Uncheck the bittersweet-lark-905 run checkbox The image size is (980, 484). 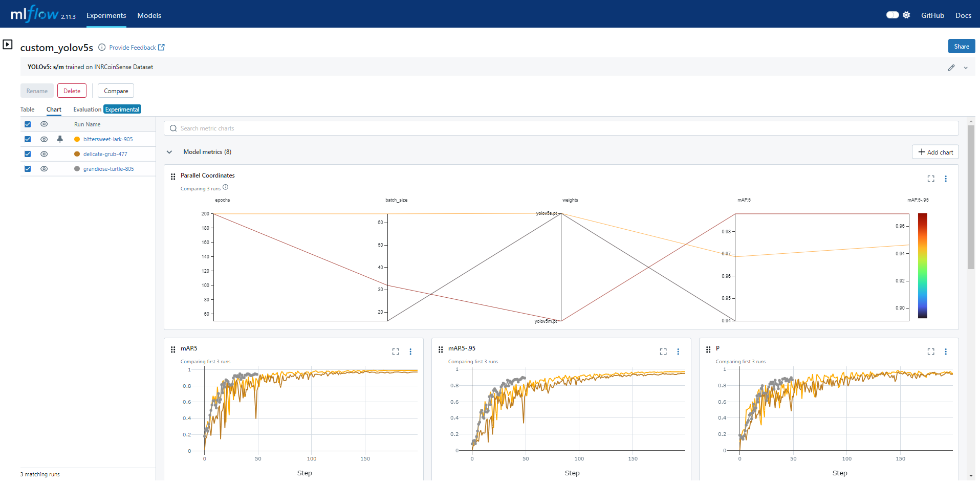tap(28, 139)
